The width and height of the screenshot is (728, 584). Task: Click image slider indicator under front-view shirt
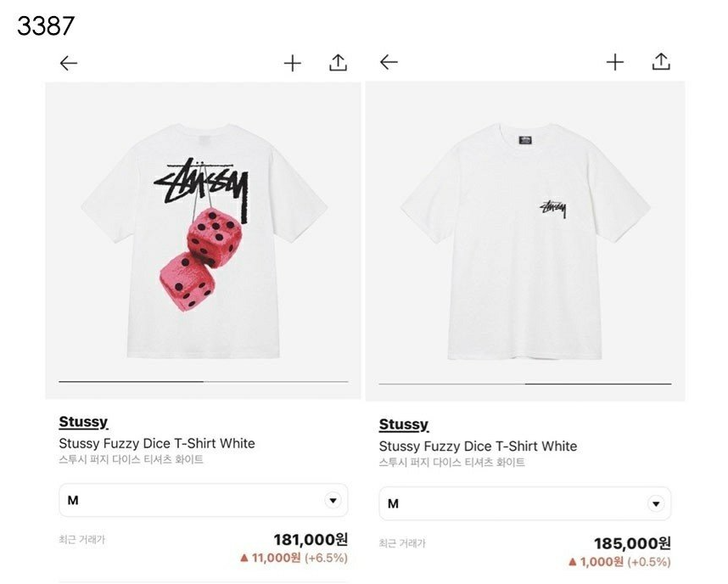tap(525, 385)
